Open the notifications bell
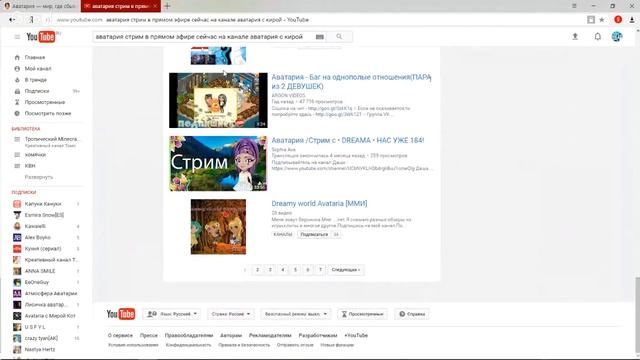 [x=598, y=37]
